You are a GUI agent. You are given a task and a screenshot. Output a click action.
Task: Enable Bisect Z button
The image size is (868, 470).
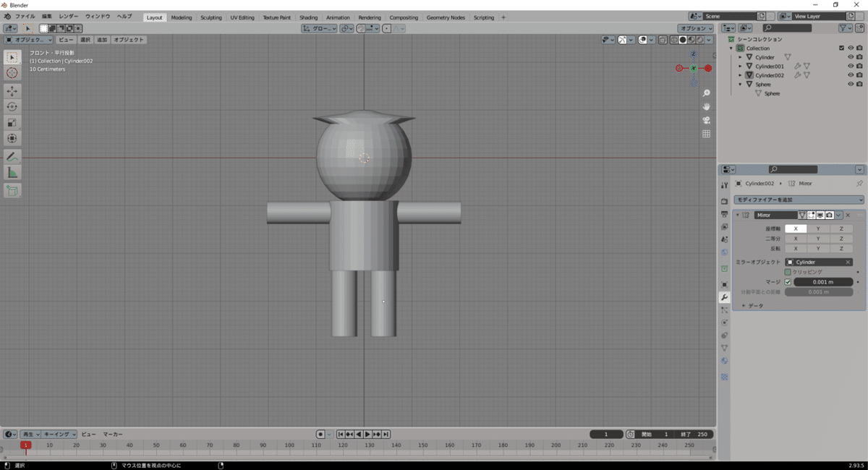[x=841, y=239]
